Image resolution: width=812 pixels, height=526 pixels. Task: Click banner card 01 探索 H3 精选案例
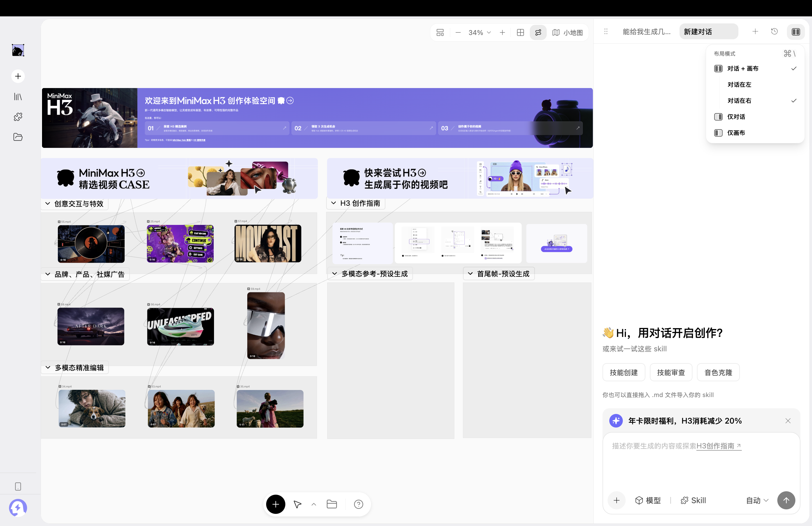point(217,128)
